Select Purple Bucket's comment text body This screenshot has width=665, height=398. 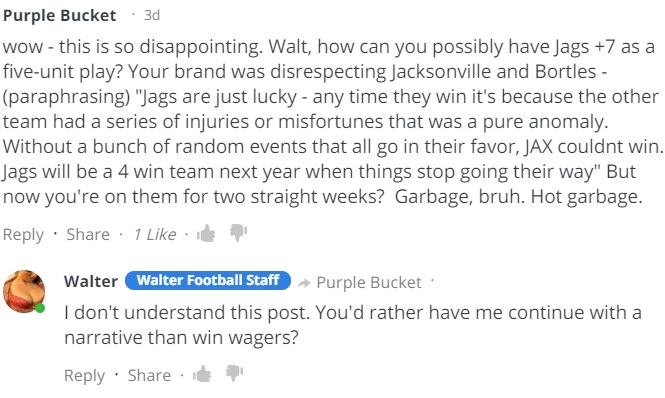tap(332, 121)
